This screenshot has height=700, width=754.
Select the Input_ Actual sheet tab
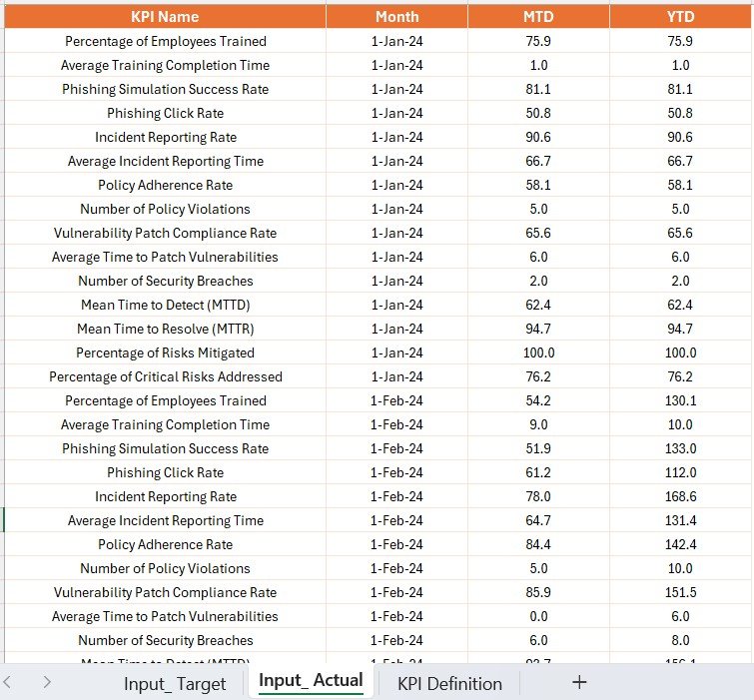[311, 681]
